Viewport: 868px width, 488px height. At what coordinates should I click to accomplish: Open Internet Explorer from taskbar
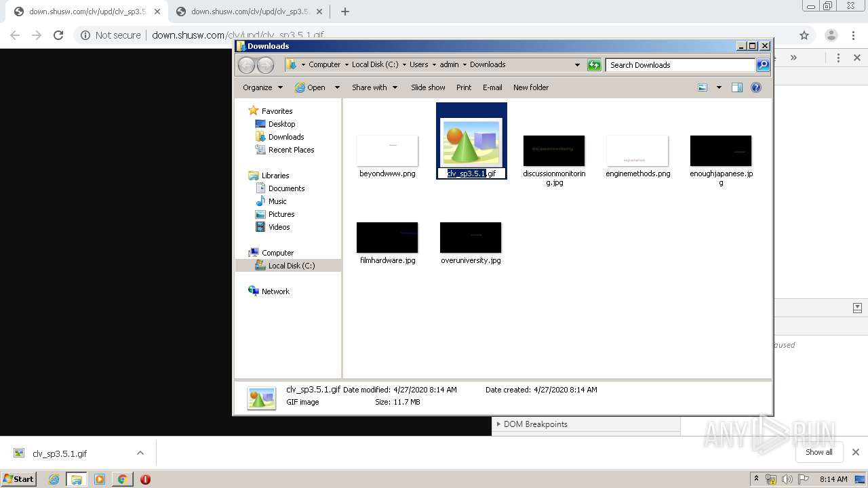[54, 479]
